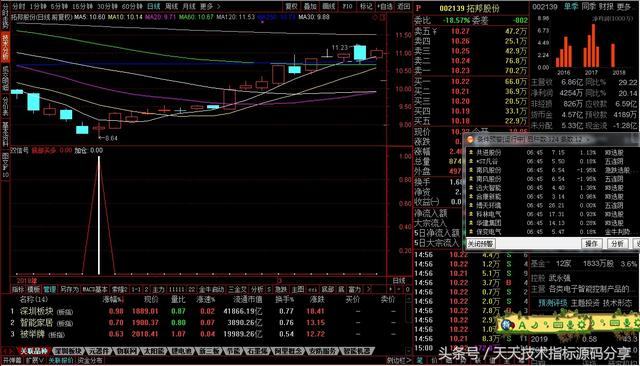The height and width of the screenshot is (366, 640).
Task: Click the 资金分布 tab
Action: pos(90,361)
